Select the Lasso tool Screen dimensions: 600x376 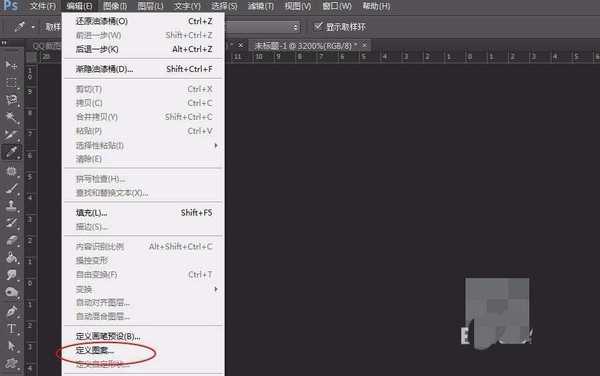11,100
